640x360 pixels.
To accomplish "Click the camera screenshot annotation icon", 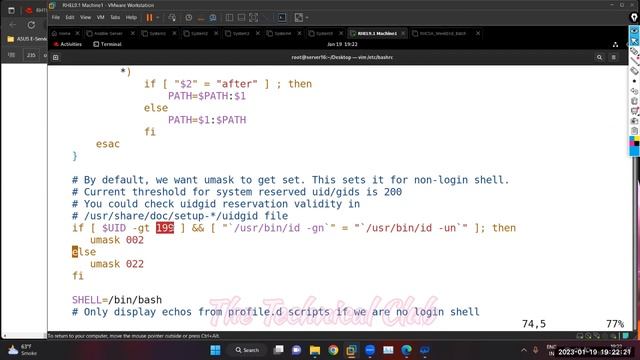I will pyautogui.click(x=634, y=121).
